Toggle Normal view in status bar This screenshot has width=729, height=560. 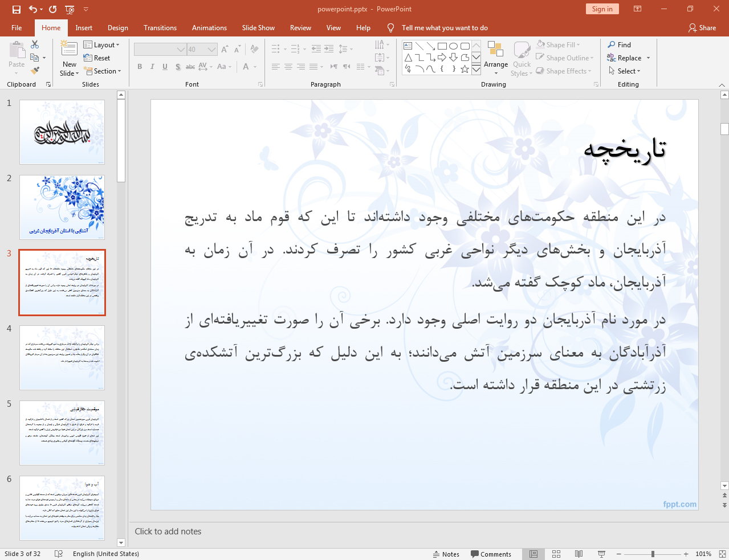point(533,554)
